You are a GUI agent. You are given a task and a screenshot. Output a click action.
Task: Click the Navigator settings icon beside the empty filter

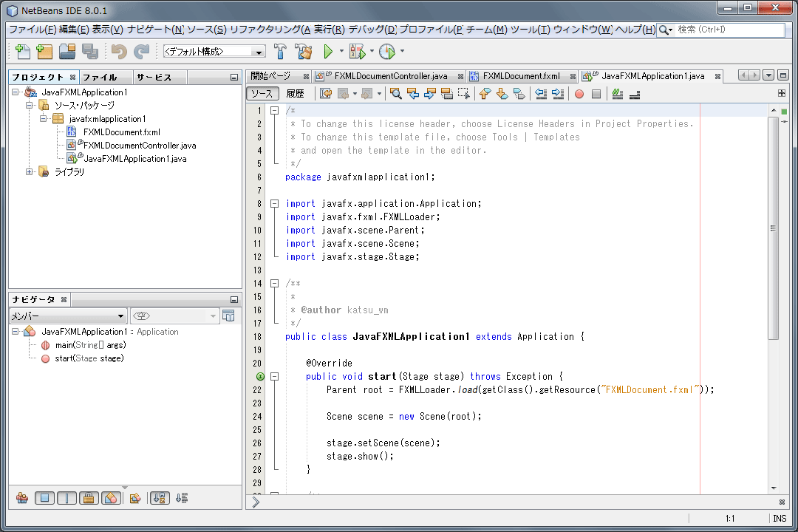pyautogui.click(x=229, y=316)
